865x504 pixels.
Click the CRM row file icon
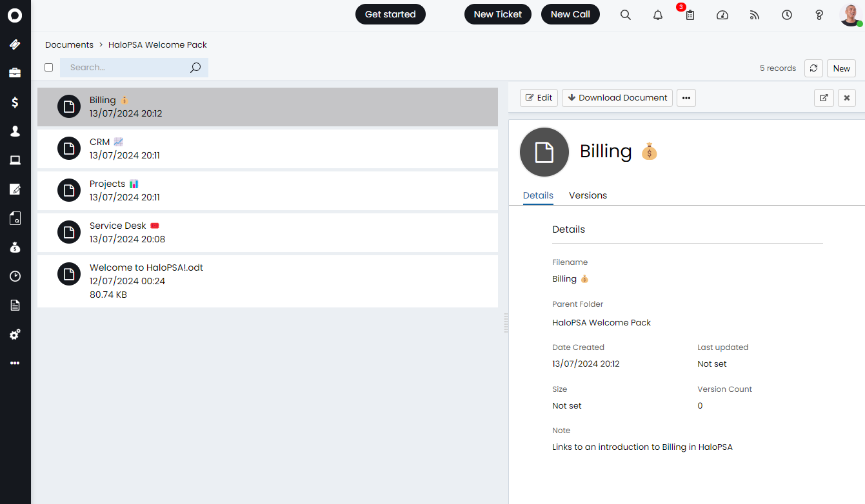tap(69, 148)
